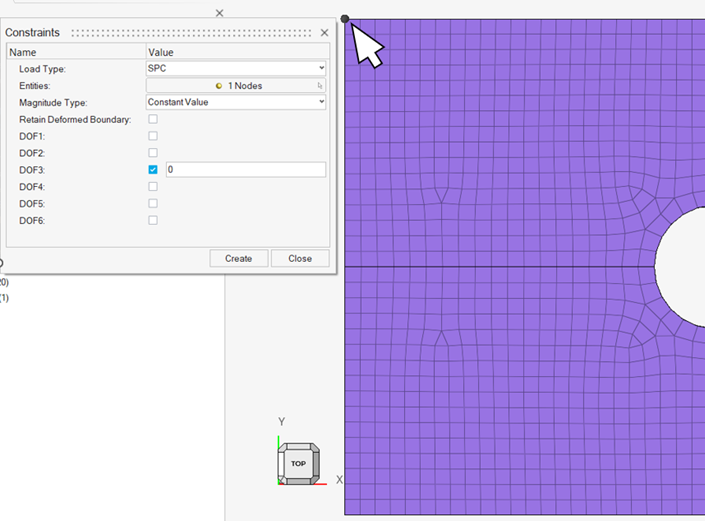Enable the DOF6 checkbox
Screen dimensions: 705x521
click(x=153, y=220)
